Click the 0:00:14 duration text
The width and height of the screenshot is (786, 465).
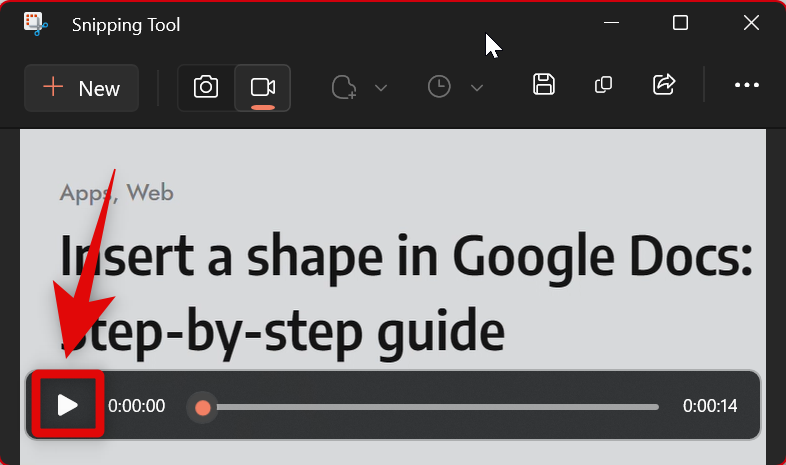[710, 406]
